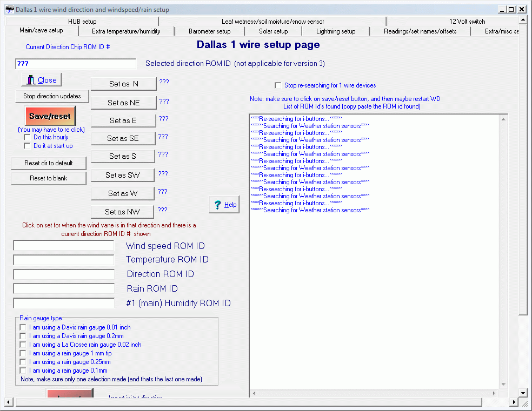
Task: Click the weather icon in title bar
Action: [x=10, y=10]
